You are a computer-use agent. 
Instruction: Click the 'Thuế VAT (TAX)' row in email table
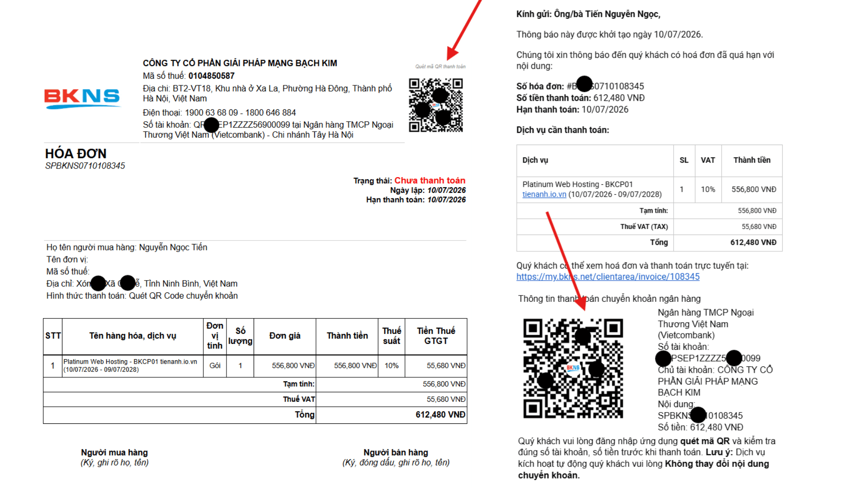tap(649, 227)
